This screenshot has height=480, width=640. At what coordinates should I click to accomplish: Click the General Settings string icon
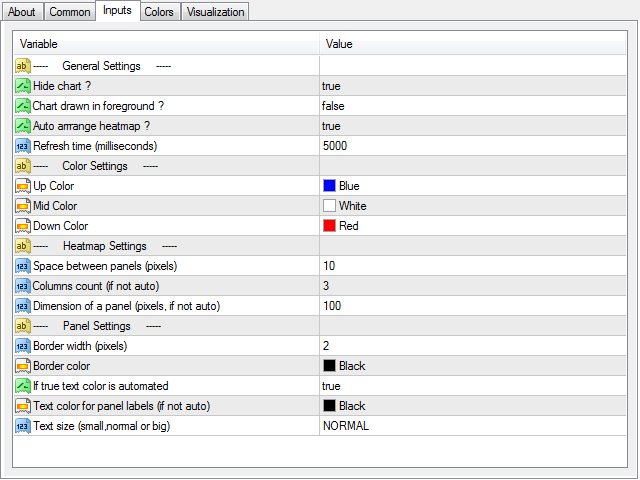23,66
